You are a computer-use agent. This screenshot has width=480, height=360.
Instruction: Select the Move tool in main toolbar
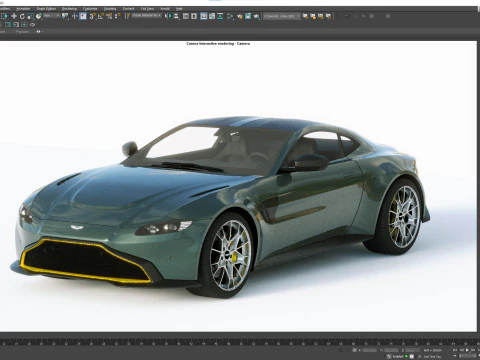pos(14,16)
